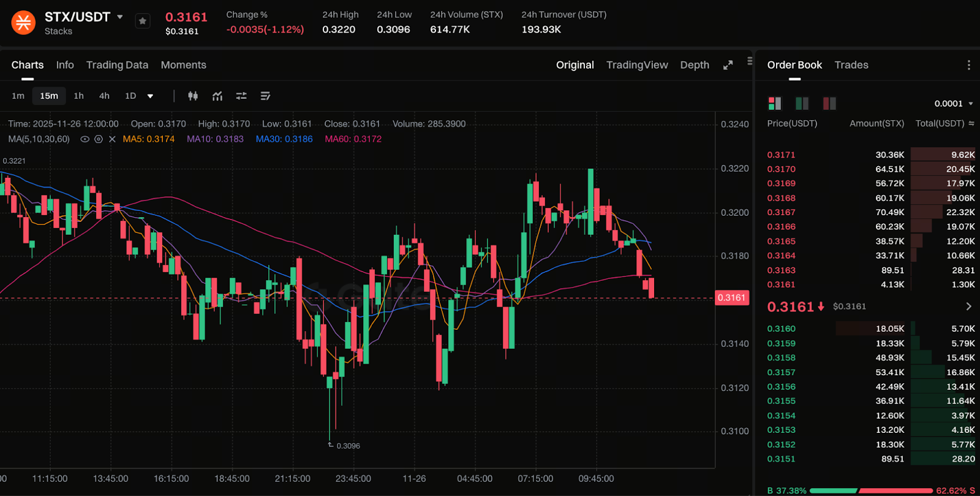Image resolution: width=980 pixels, height=496 pixels.
Task: Expand the chart to fullscreen
Action: click(x=728, y=65)
